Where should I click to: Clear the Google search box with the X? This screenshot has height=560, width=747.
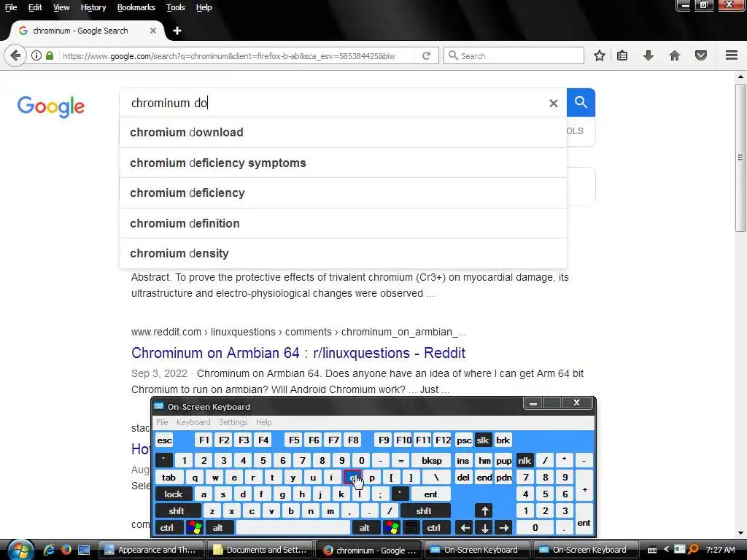coord(553,104)
